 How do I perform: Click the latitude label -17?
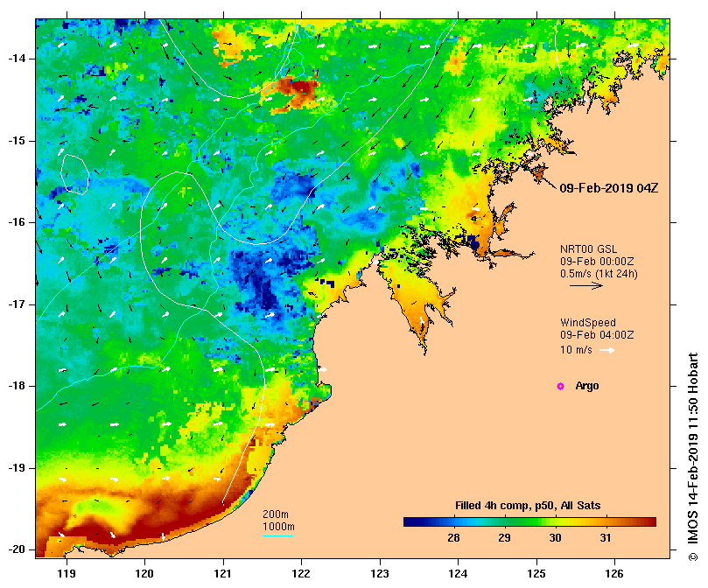[17, 304]
